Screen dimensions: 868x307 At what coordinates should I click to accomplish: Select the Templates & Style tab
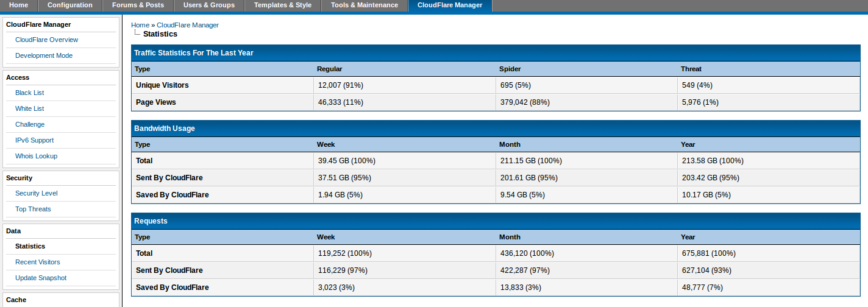point(282,5)
